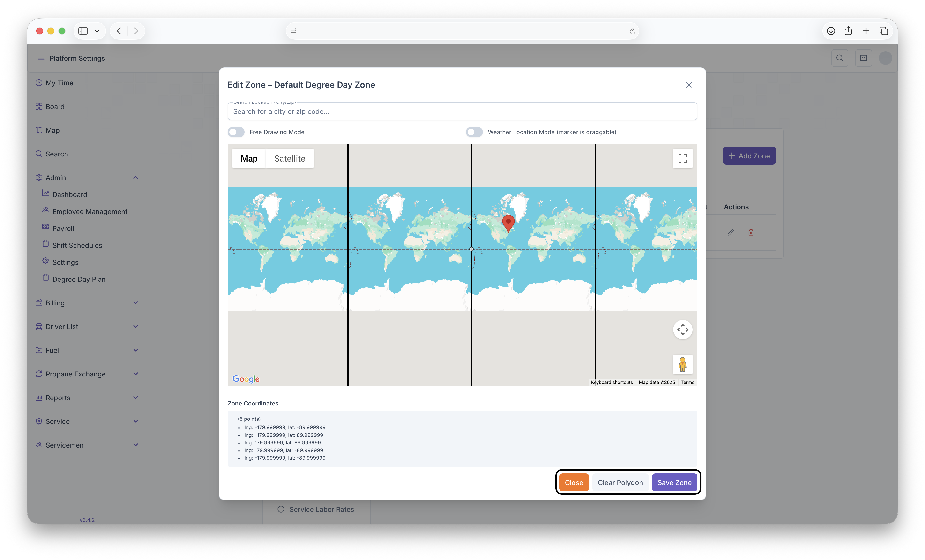The height and width of the screenshot is (560, 925).
Task: Expand the Billing sidebar section
Action: (x=135, y=303)
